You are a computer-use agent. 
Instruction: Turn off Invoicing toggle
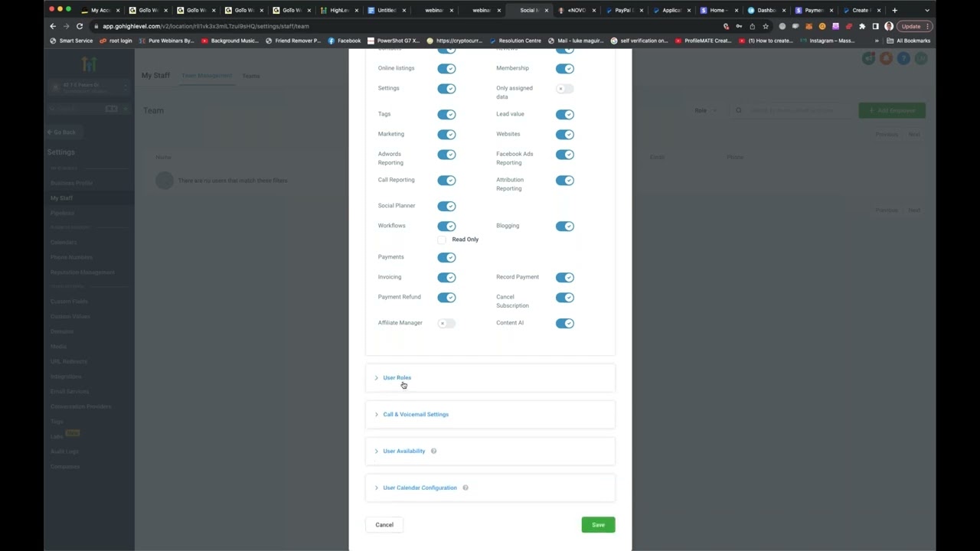click(446, 278)
